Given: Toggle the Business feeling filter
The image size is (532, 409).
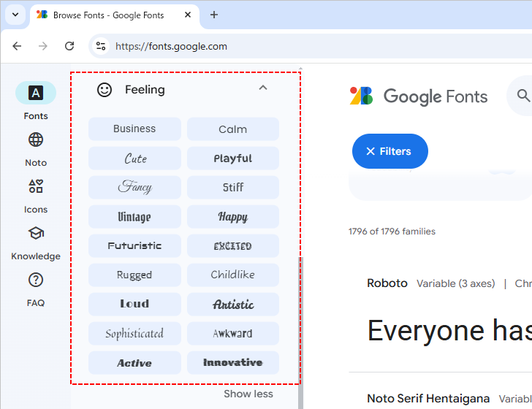Looking at the screenshot, I should 134,129.
